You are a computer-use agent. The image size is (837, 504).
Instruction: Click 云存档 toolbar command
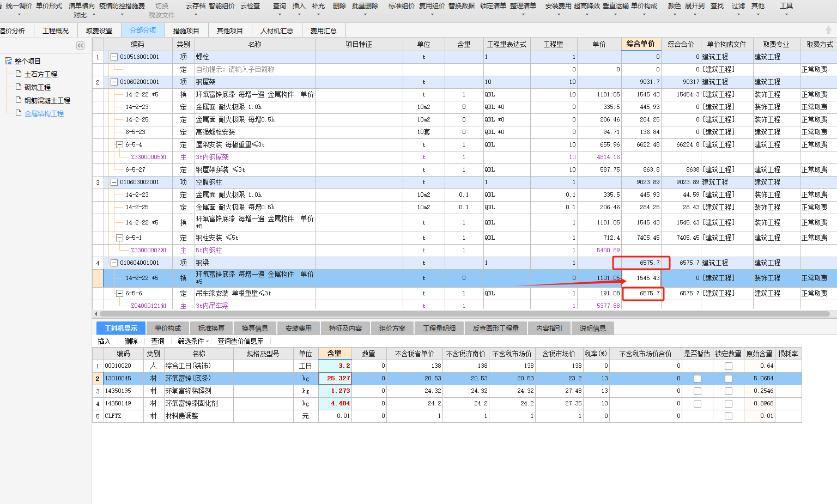(196, 6)
